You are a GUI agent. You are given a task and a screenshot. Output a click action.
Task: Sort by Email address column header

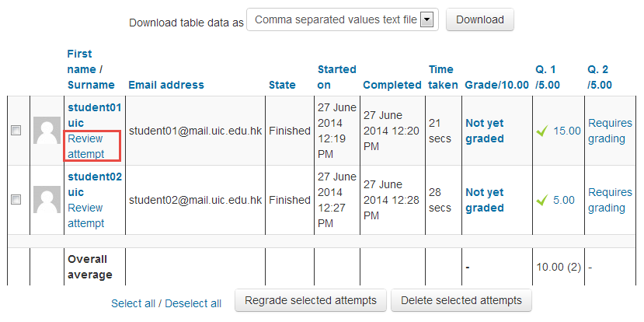coord(166,85)
